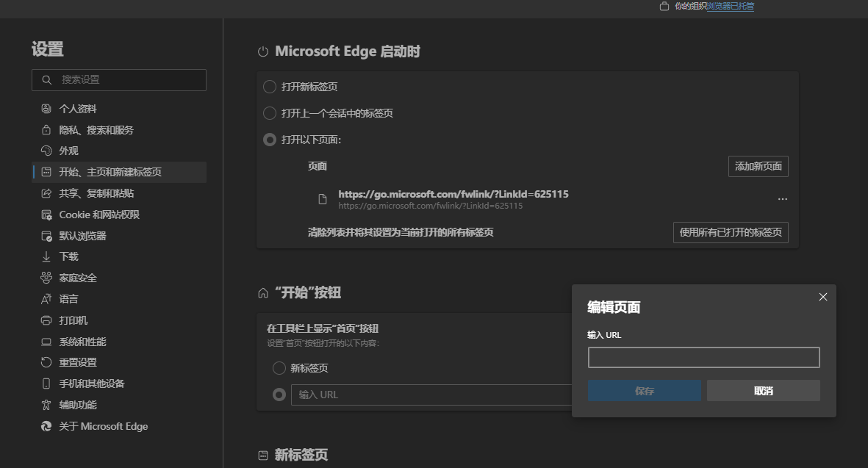Click the more options dots beside the URL

click(782, 198)
